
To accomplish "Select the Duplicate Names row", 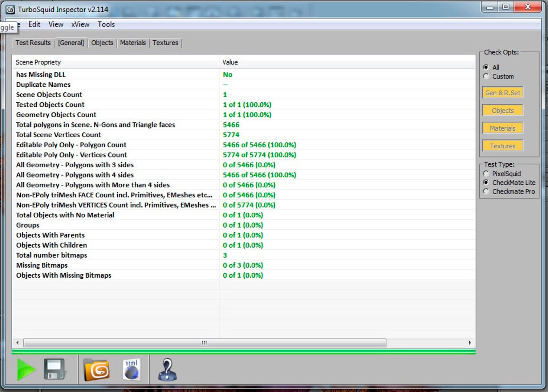I will point(244,85).
